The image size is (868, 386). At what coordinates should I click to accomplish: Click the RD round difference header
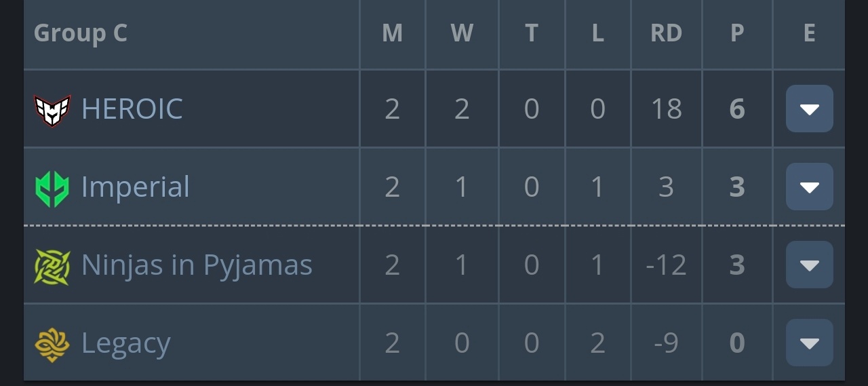point(666,33)
